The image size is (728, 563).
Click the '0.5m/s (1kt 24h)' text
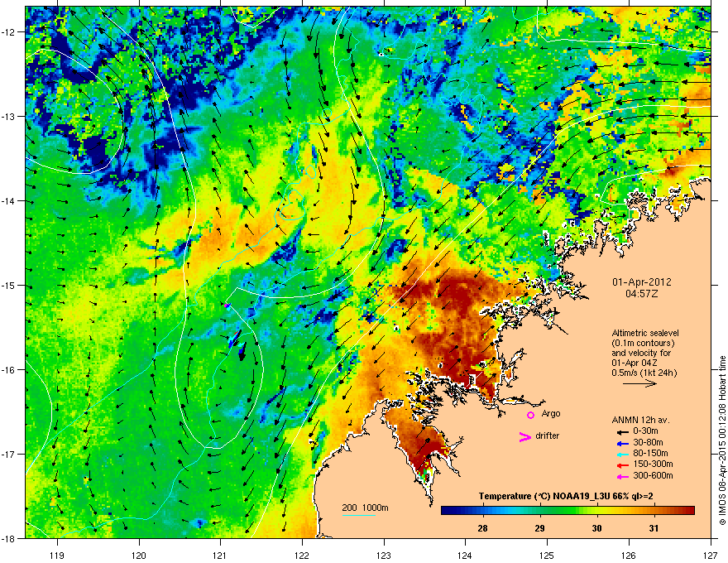(x=644, y=373)
